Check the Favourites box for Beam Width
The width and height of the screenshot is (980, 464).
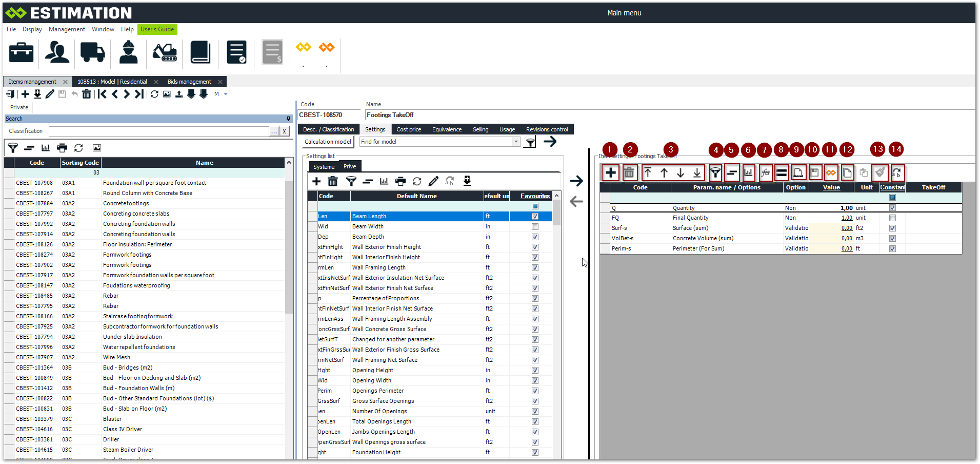coord(535,226)
